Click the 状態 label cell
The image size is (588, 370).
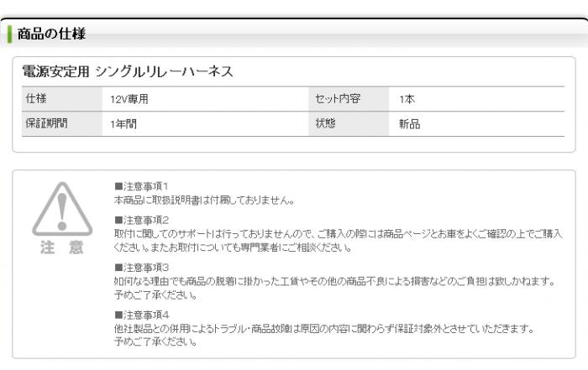[349, 124]
